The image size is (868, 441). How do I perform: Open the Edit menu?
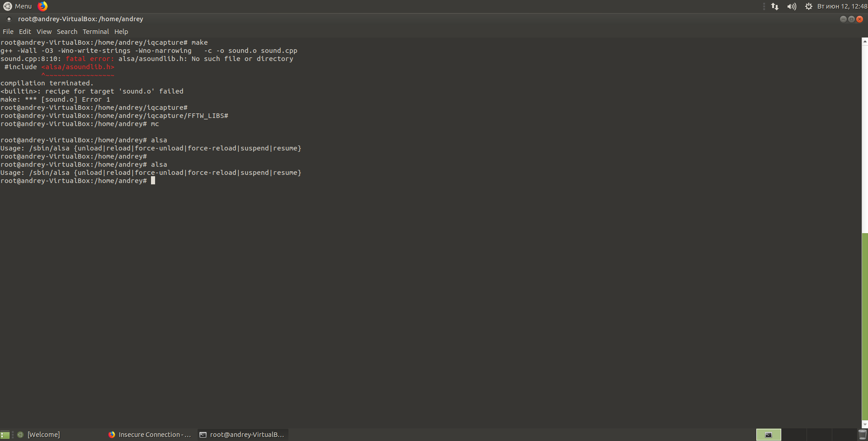pos(25,32)
